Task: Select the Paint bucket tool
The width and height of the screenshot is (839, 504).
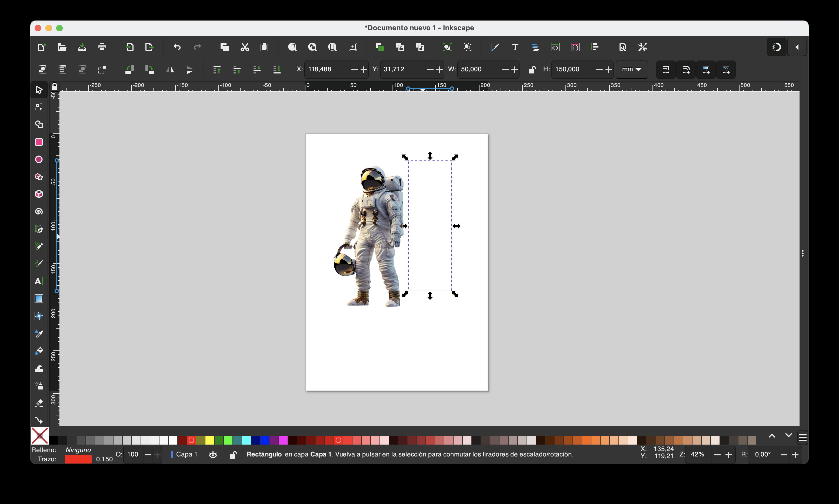Action: (x=39, y=351)
